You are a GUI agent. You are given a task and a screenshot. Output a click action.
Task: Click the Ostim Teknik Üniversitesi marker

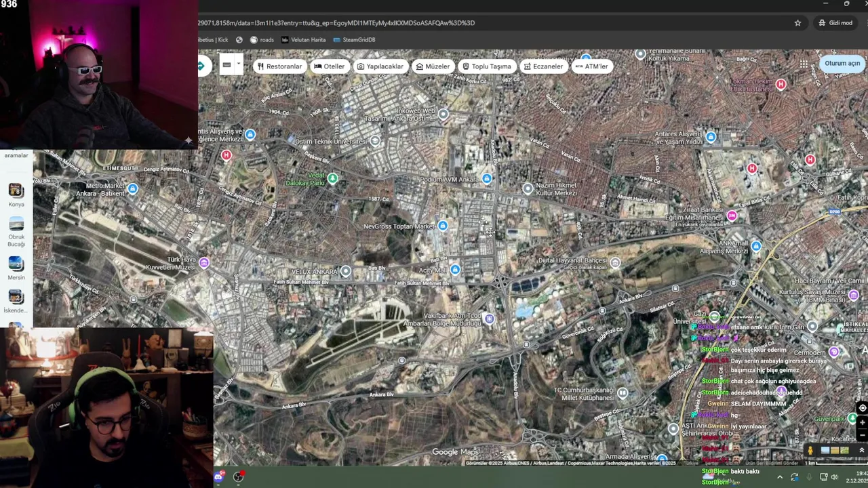point(375,140)
